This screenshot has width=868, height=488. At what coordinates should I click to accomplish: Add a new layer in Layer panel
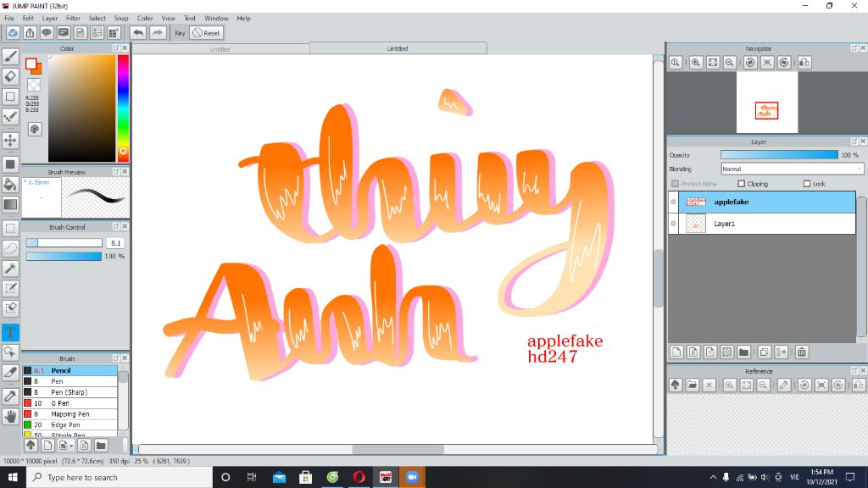point(676,352)
